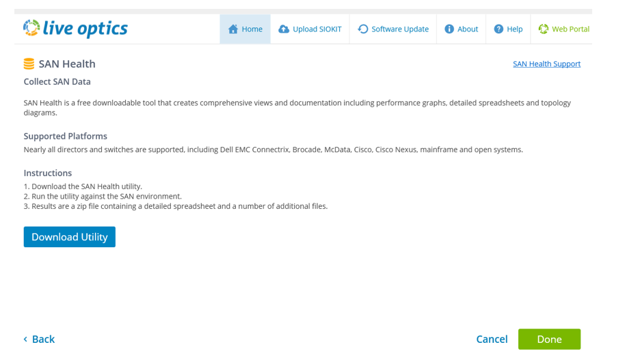Click the green Web Portal icon
Image resolution: width=625 pixels, height=364 pixels.
544,29
